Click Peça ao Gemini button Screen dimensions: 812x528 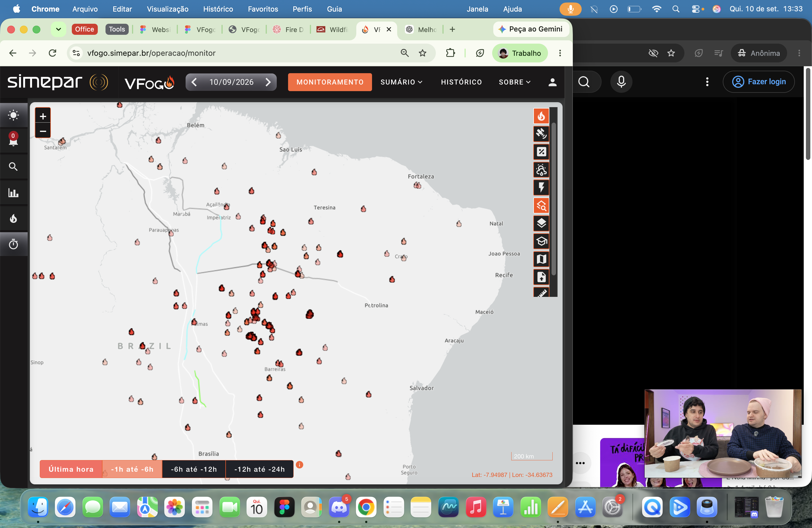point(531,29)
